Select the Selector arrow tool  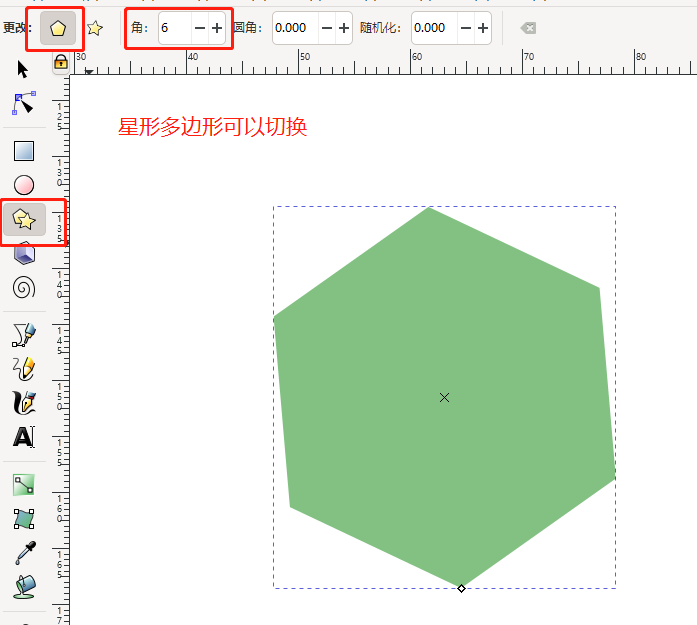[x=22, y=69]
